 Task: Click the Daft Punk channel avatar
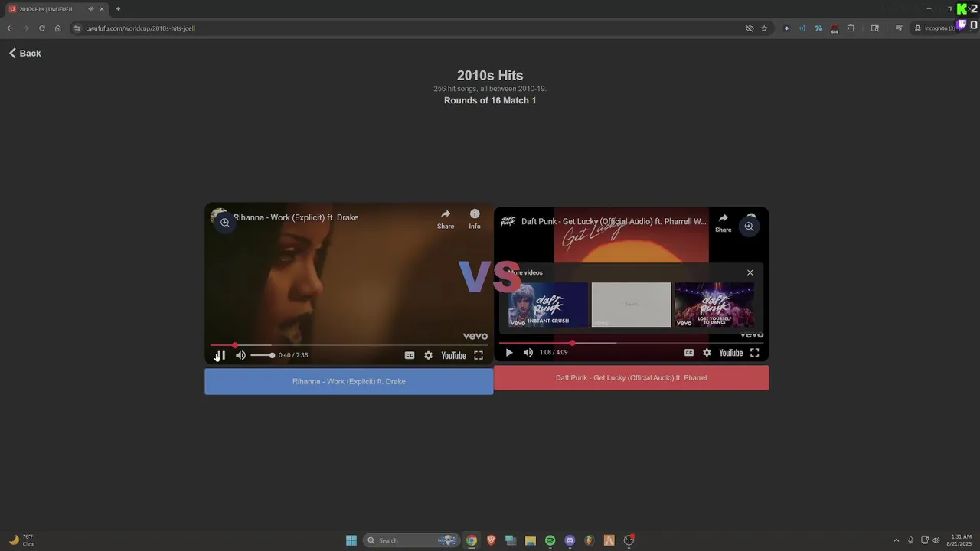[x=508, y=221]
